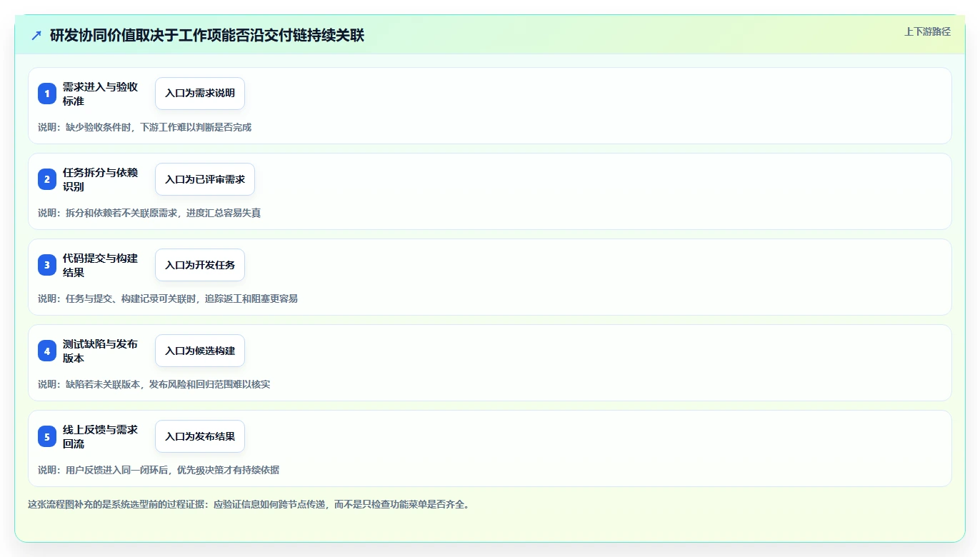Click the note 缺少验收条件时，下游工作难以判断是否完成
Image resolution: width=980 pixels, height=557 pixels.
(x=159, y=127)
